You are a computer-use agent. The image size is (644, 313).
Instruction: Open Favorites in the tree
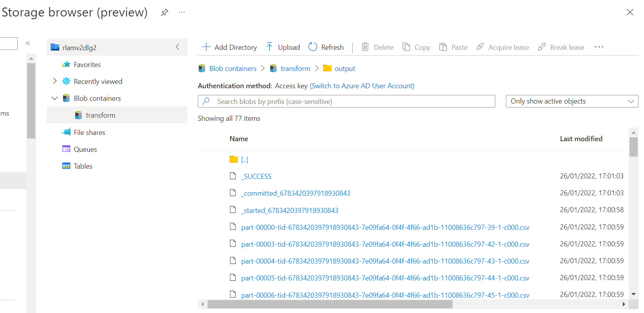click(87, 65)
